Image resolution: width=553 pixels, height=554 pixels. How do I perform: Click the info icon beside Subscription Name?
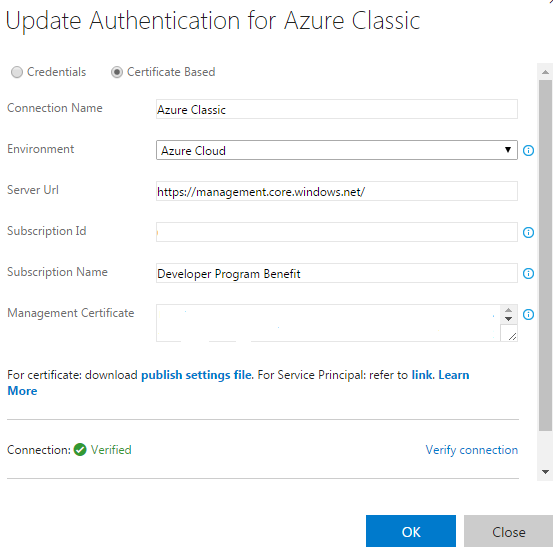coord(528,273)
